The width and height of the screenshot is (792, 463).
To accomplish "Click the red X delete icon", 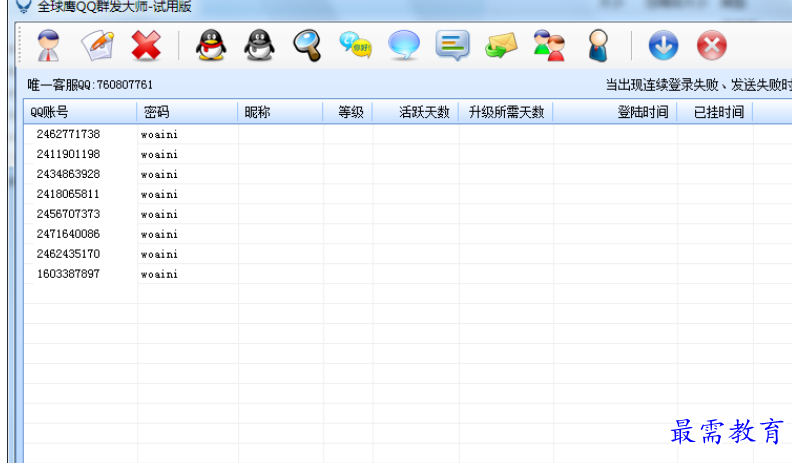I will point(146,45).
